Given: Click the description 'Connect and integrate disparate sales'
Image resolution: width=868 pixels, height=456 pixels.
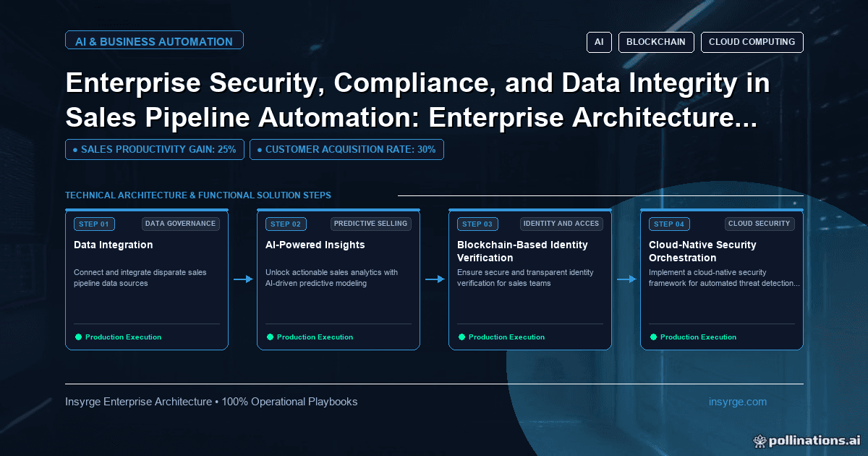Looking at the screenshot, I should click(140, 278).
